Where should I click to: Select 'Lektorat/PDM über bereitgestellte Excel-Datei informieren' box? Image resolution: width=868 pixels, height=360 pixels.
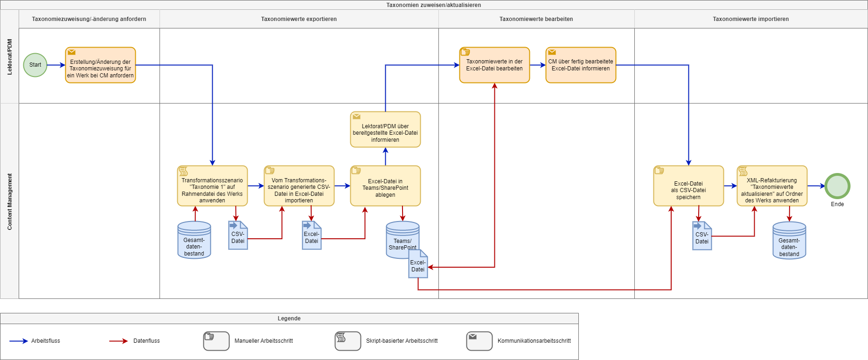[385, 130]
